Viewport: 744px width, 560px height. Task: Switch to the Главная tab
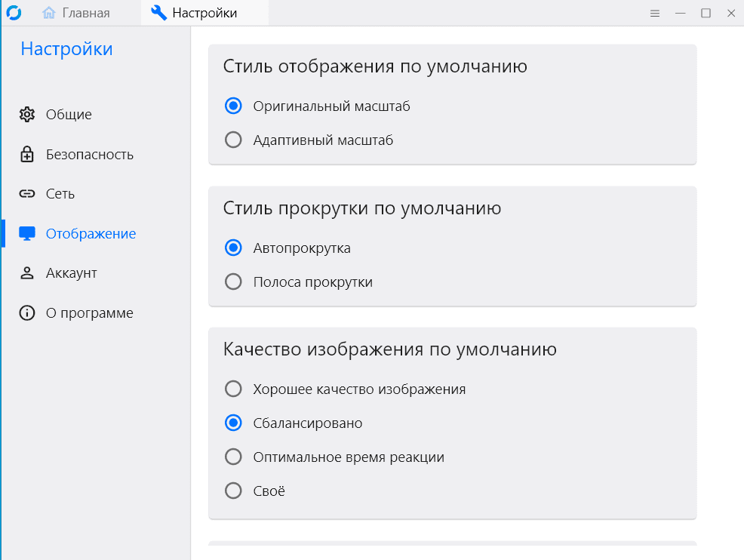point(76,13)
